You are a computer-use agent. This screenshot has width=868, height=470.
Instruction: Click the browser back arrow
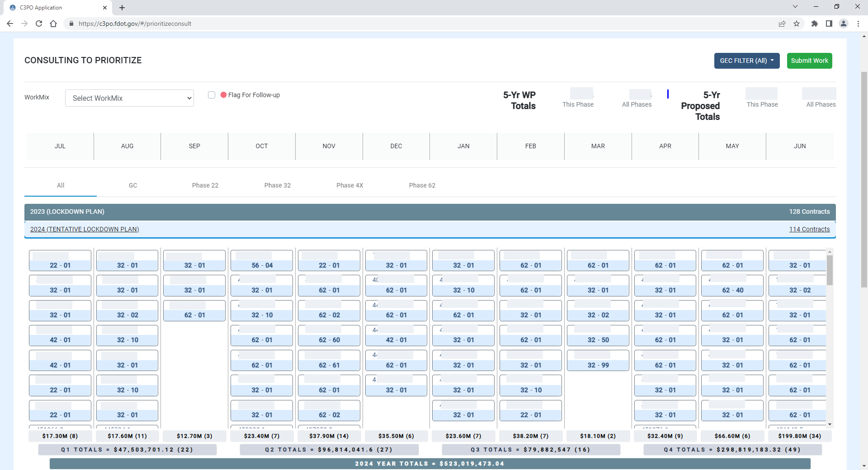pos(10,23)
